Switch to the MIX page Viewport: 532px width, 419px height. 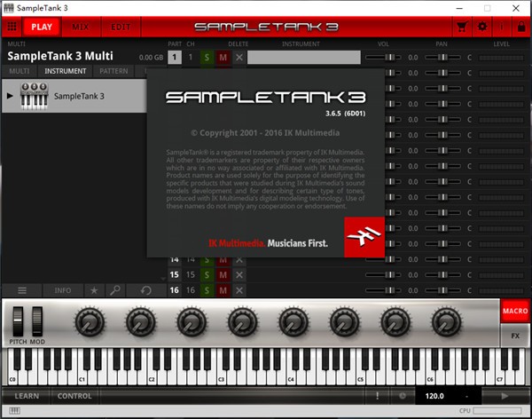point(81,27)
